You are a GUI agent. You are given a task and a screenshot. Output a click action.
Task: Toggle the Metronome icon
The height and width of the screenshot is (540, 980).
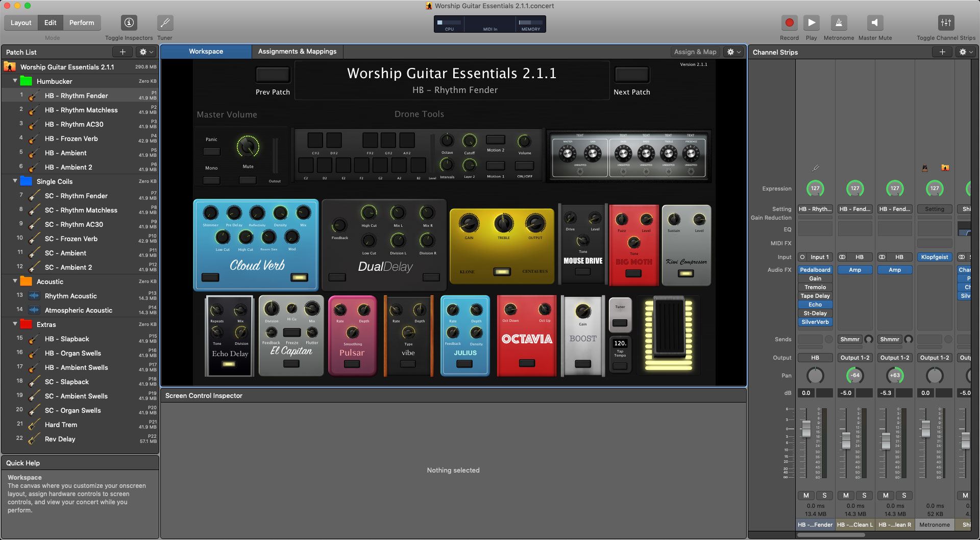click(838, 23)
